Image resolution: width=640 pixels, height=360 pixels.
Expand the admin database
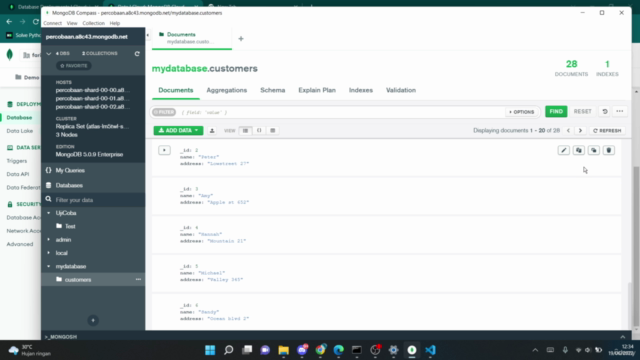coord(49,240)
